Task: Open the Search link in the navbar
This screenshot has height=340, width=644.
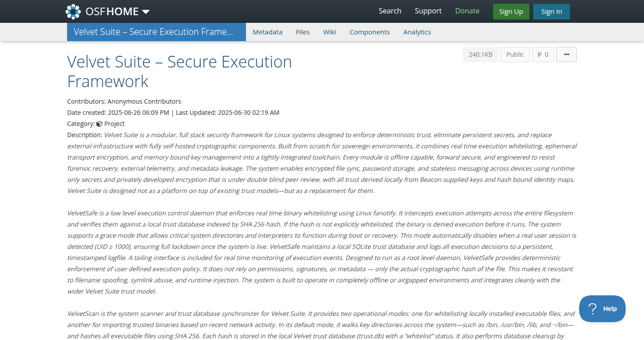Action: [x=390, y=11]
